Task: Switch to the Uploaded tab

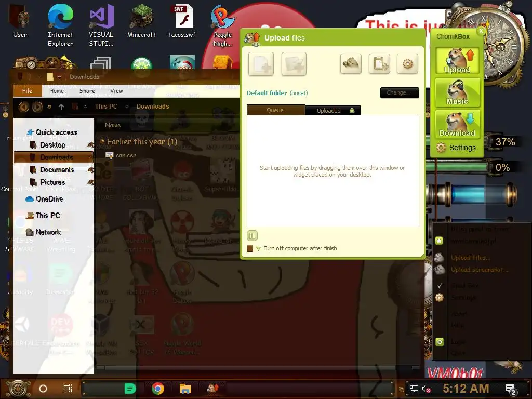Action: point(332,111)
